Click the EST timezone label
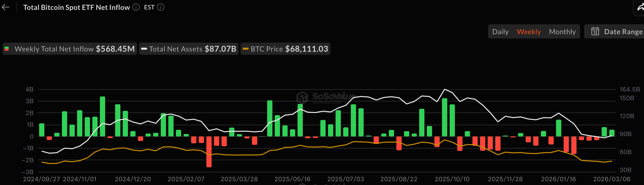This screenshot has width=644, height=185. [x=149, y=7]
